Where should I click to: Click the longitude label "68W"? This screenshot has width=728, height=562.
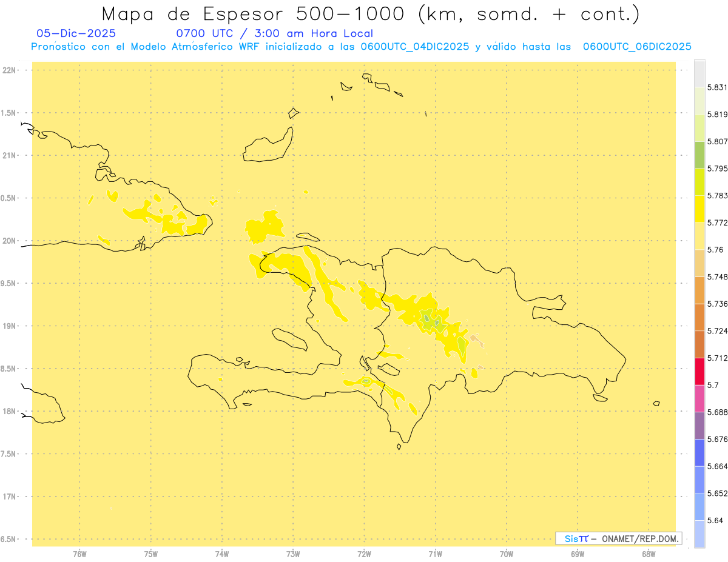[649, 554]
